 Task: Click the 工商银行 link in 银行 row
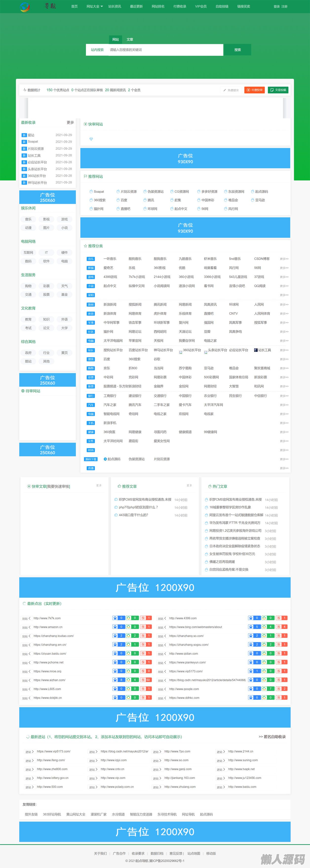110,396
